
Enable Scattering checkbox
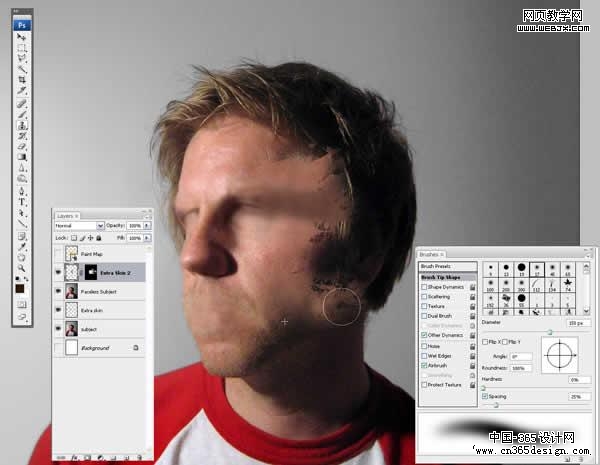[424, 297]
